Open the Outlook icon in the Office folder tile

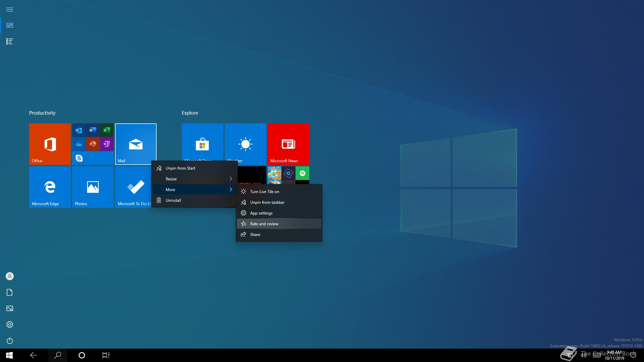tap(79, 130)
